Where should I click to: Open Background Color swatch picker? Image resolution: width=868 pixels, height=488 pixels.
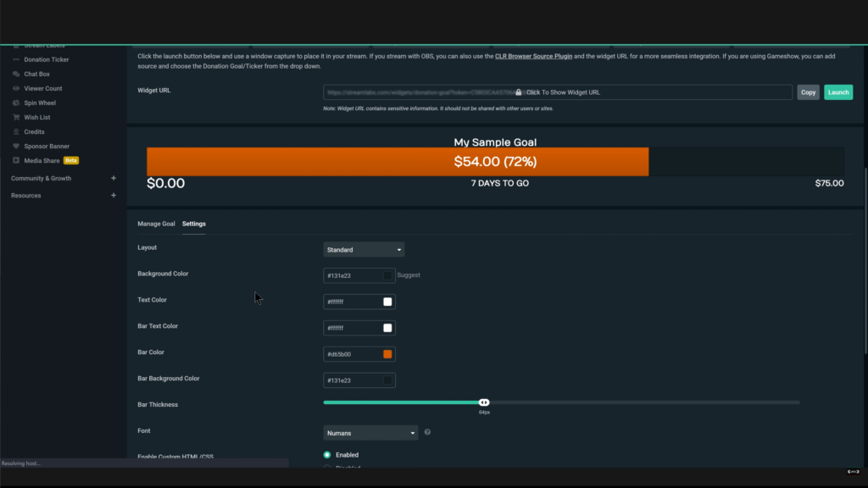click(387, 275)
